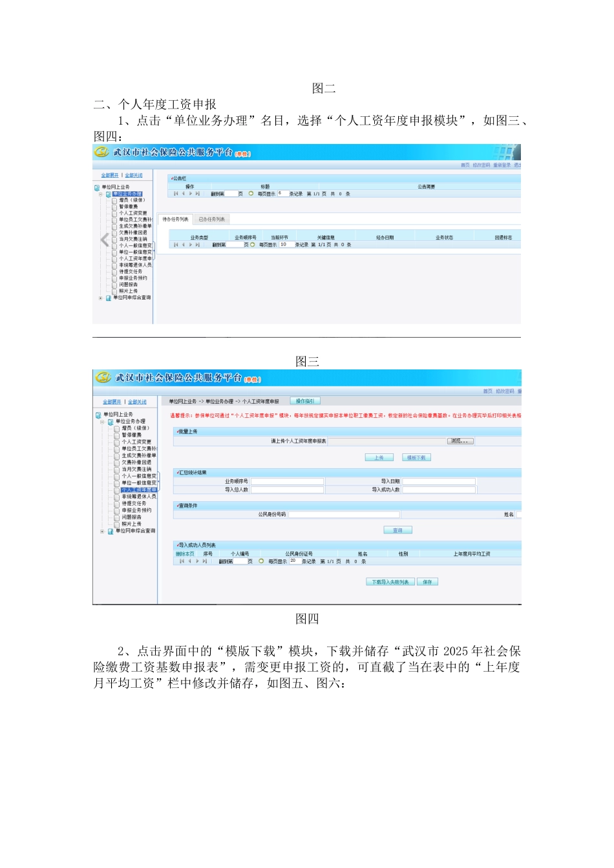Open 重新登录 in 图三 top navigation

pos(502,165)
